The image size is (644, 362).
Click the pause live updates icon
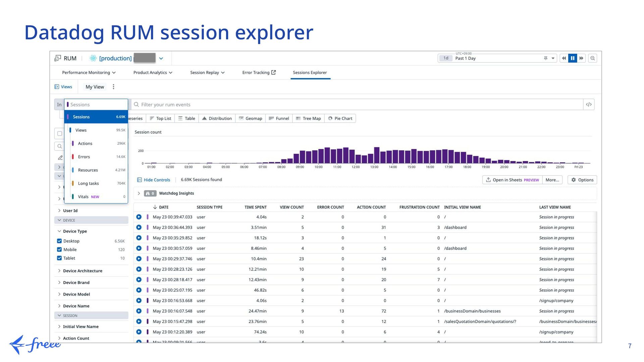573,58
